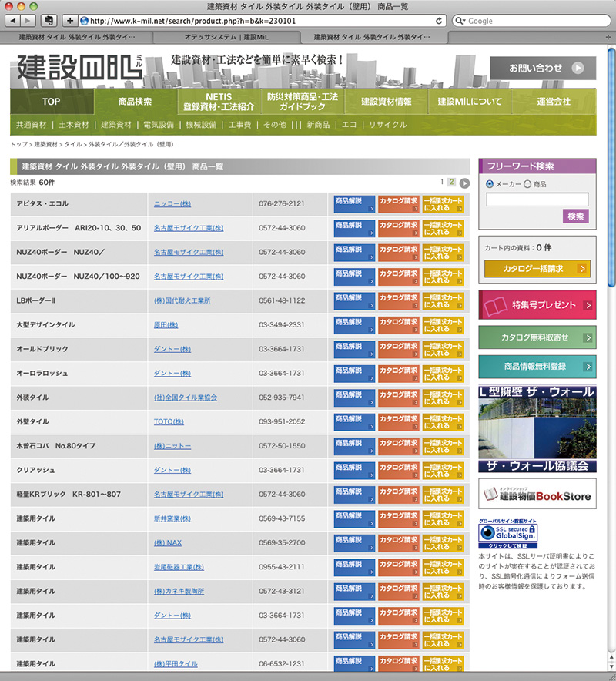Click カタログ請求 for LBボーダーII row
The image size is (616, 681).
point(399,301)
